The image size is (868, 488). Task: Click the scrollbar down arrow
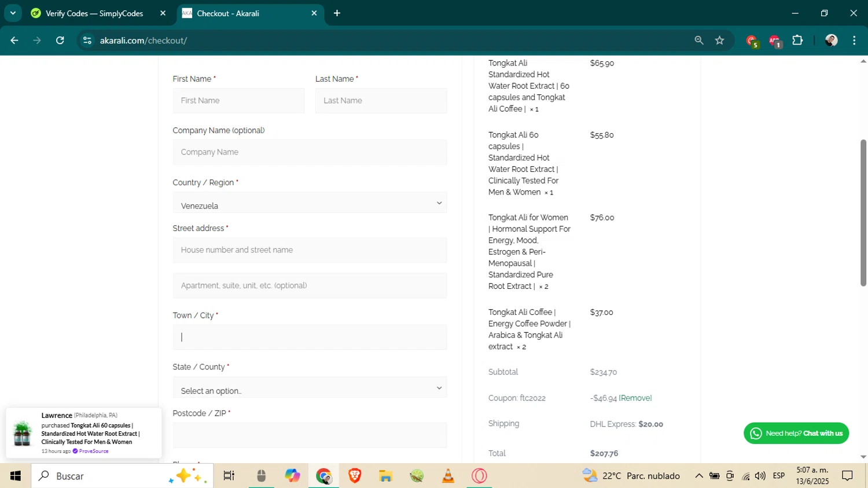[x=863, y=457]
